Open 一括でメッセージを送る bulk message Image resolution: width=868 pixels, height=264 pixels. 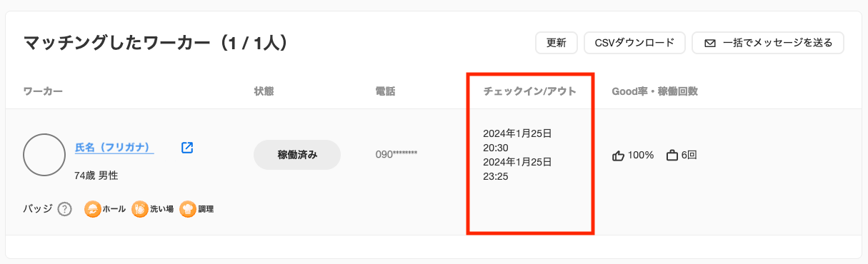click(x=768, y=43)
